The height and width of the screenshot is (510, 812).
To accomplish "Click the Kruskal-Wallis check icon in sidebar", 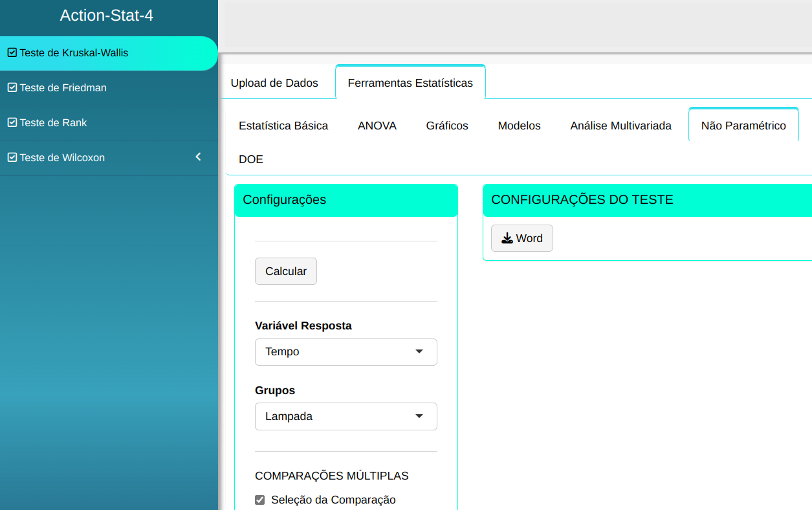I will pos(12,53).
